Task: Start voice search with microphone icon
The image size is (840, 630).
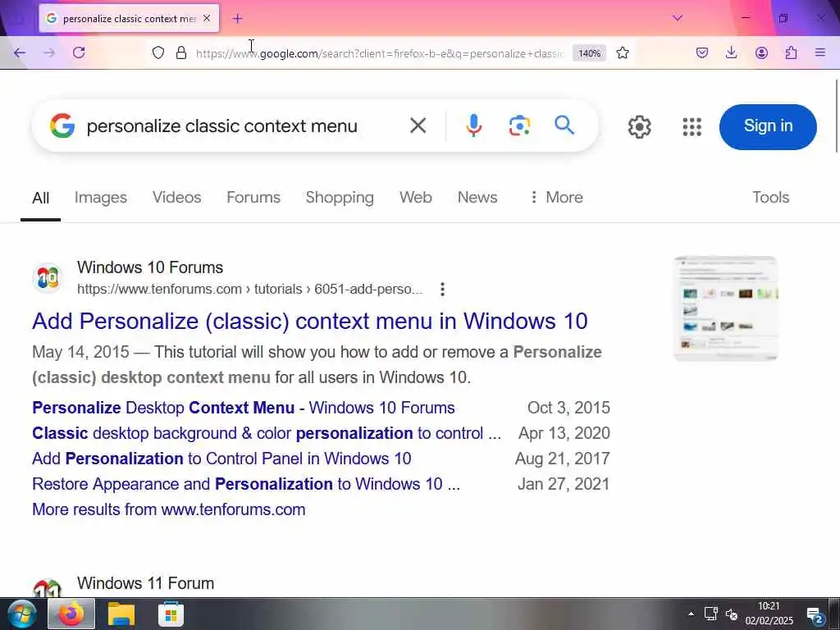Action: coord(473,126)
